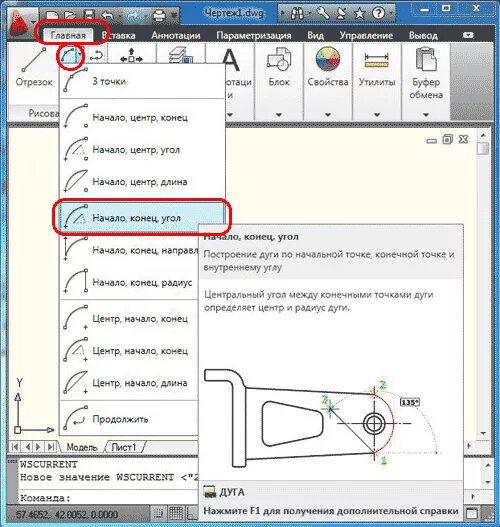Click the Arc tool button in ribbon
Viewport: 500px width, 527px height.
67,56
